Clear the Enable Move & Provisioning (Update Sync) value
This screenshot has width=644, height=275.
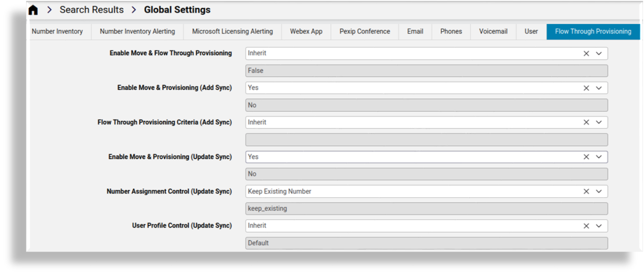coord(586,156)
